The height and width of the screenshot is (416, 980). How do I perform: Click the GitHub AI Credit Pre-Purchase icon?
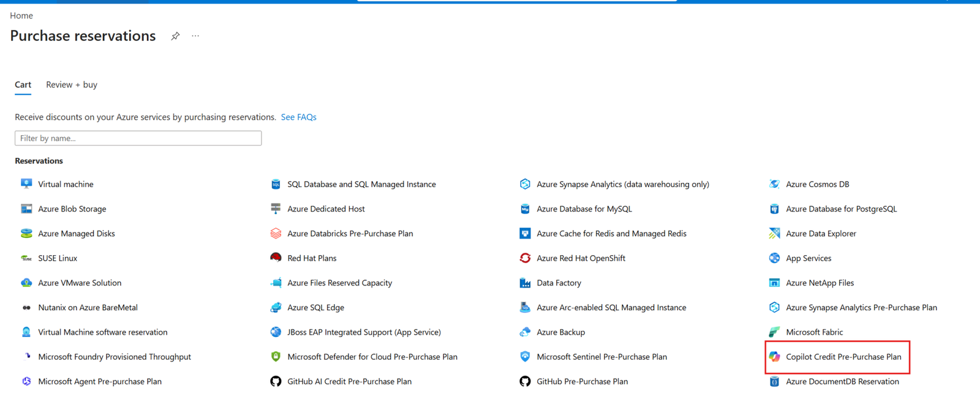(x=276, y=381)
